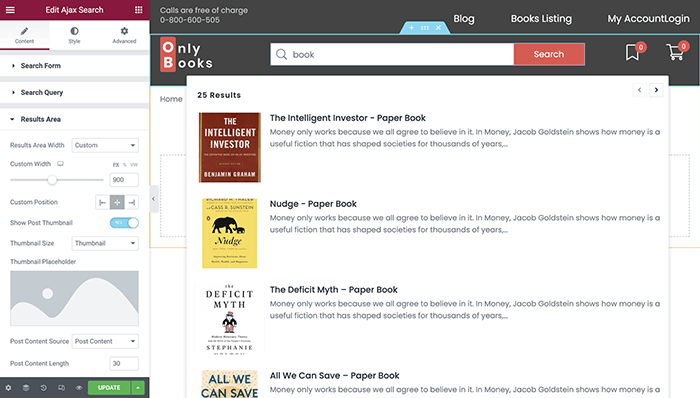This screenshot has height=398, width=700.
Task: Click the delete section X icon
Action: (x=438, y=28)
